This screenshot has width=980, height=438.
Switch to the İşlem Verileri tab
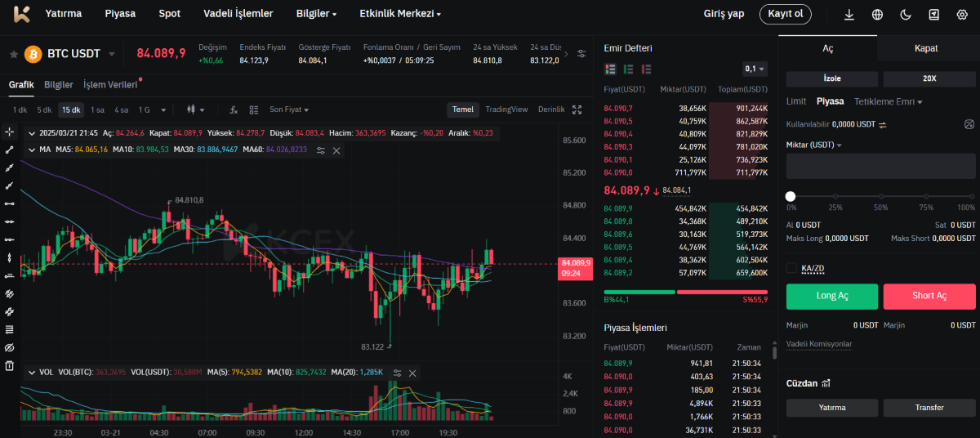[x=110, y=85]
